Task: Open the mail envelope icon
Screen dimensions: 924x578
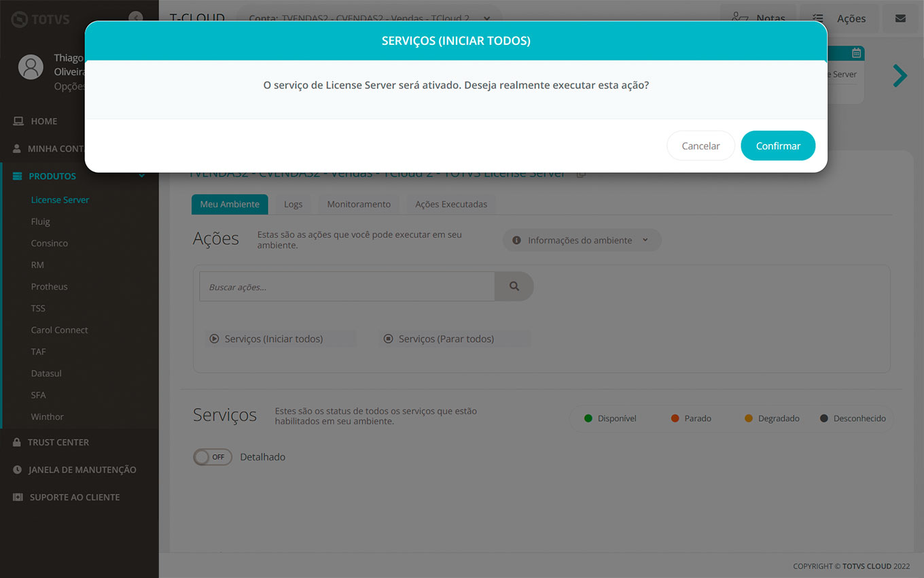Action: tap(900, 18)
